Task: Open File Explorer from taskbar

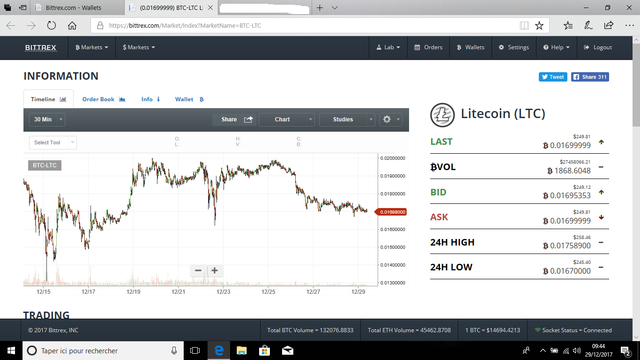Action: pyautogui.click(x=242, y=351)
